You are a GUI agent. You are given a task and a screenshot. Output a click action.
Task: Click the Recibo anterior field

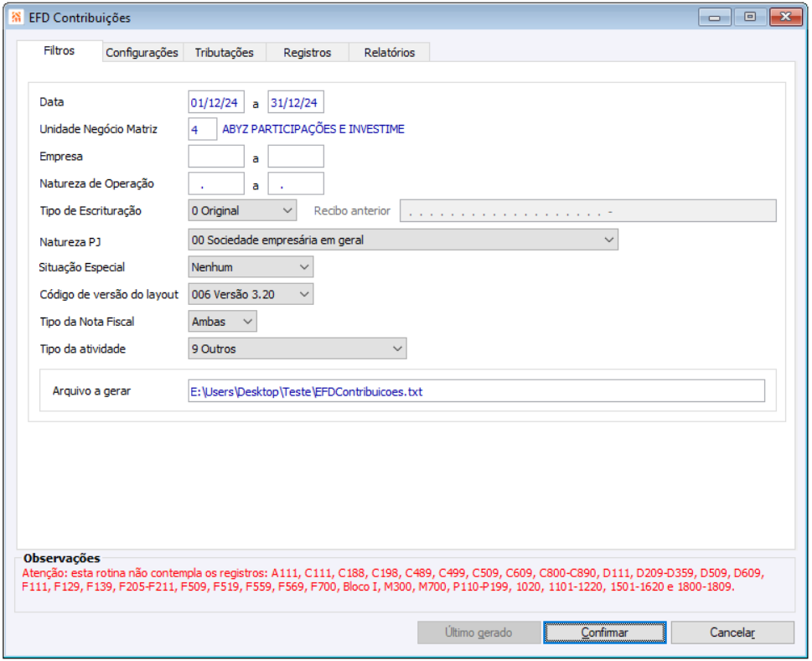tap(587, 211)
